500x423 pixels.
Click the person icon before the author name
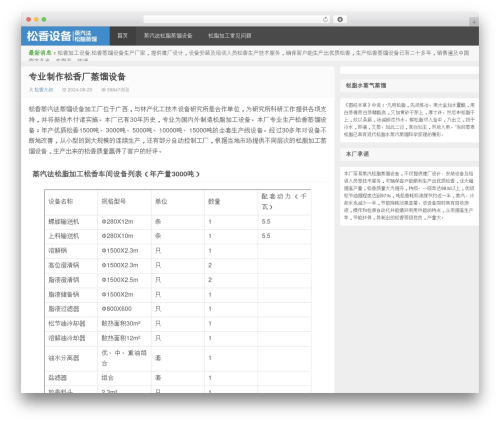click(31, 90)
